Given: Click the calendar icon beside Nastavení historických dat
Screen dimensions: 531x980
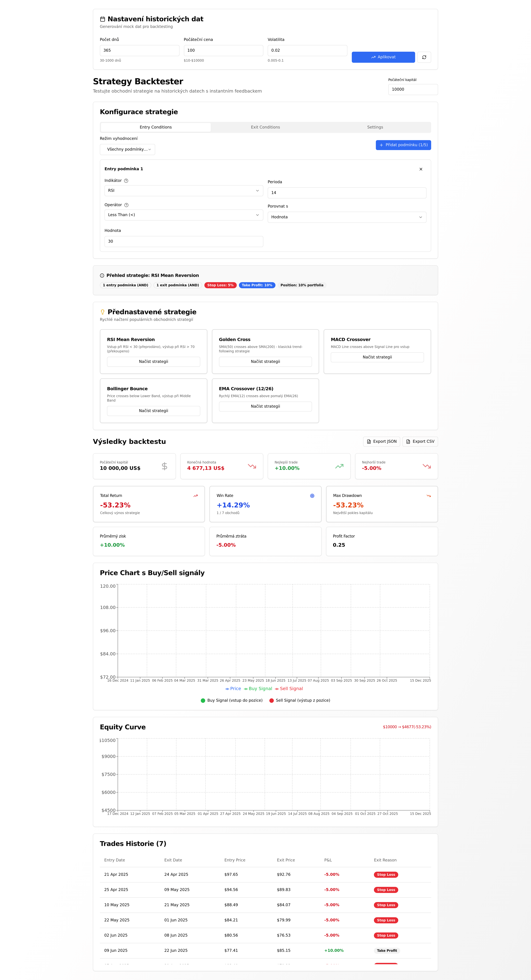Looking at the screenshot, I should [102, 19].
